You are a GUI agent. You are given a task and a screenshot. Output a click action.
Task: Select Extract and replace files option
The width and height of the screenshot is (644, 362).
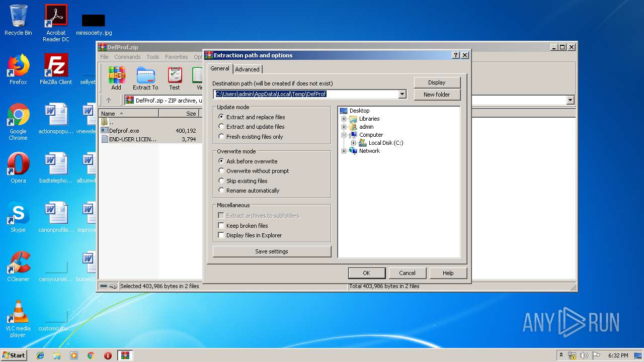[x=252, y=117]
